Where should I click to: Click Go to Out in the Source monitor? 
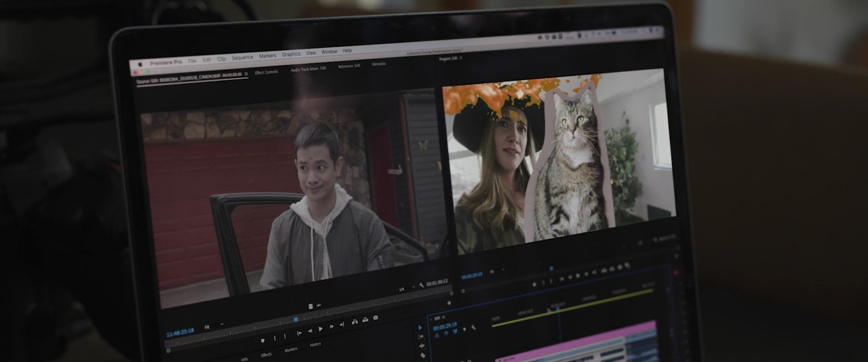point(342,324)
